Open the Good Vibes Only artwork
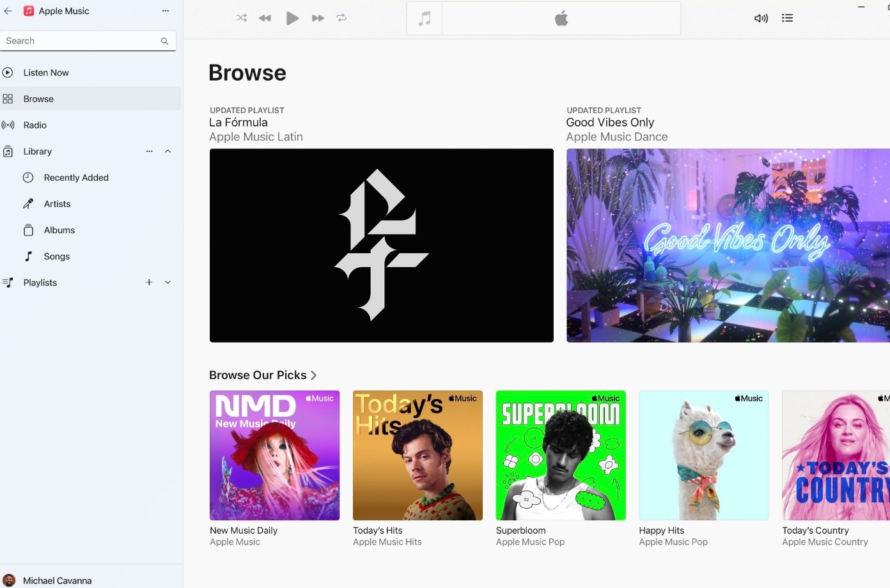 click(728, 245)
